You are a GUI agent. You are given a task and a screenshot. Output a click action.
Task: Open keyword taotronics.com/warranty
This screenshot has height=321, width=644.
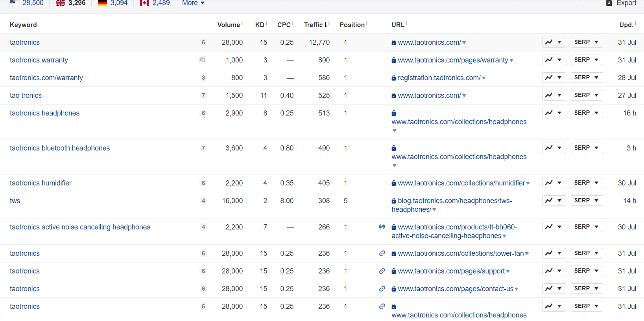[46, 78]
